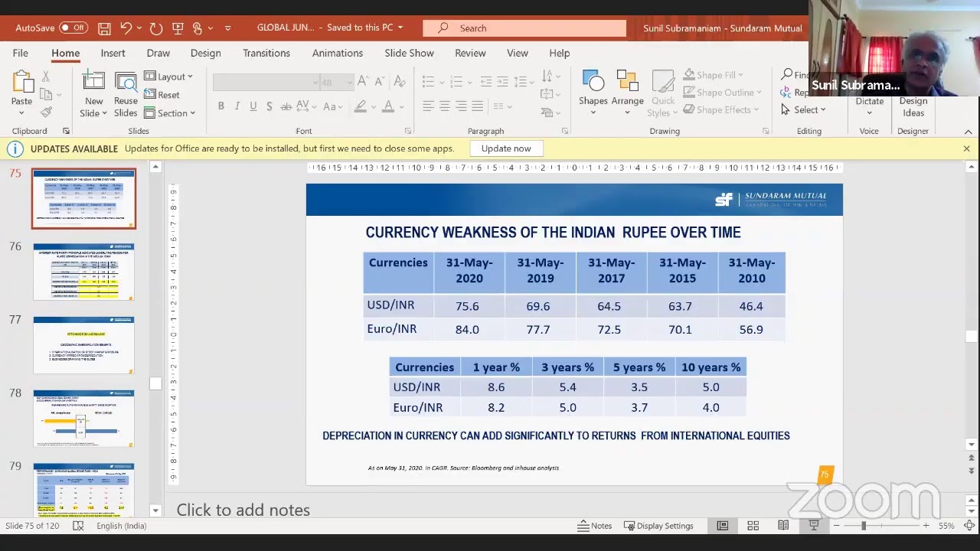Reset the slide formatting
This screenshot has width=980, height=551.
pos(162,95)
